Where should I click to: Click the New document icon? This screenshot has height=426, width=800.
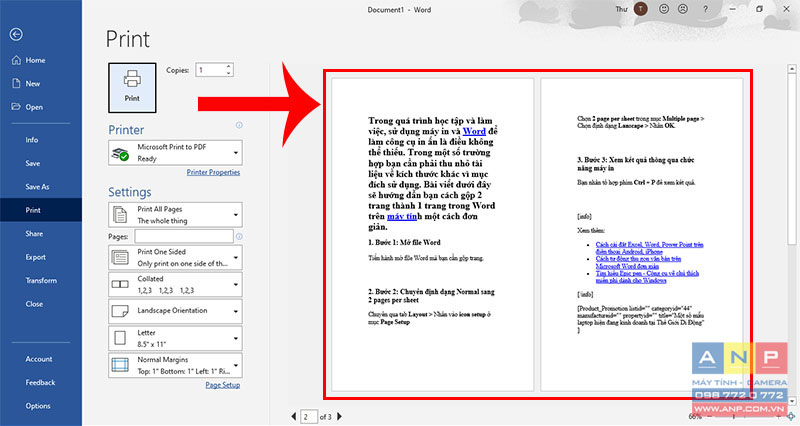(16, 83)
